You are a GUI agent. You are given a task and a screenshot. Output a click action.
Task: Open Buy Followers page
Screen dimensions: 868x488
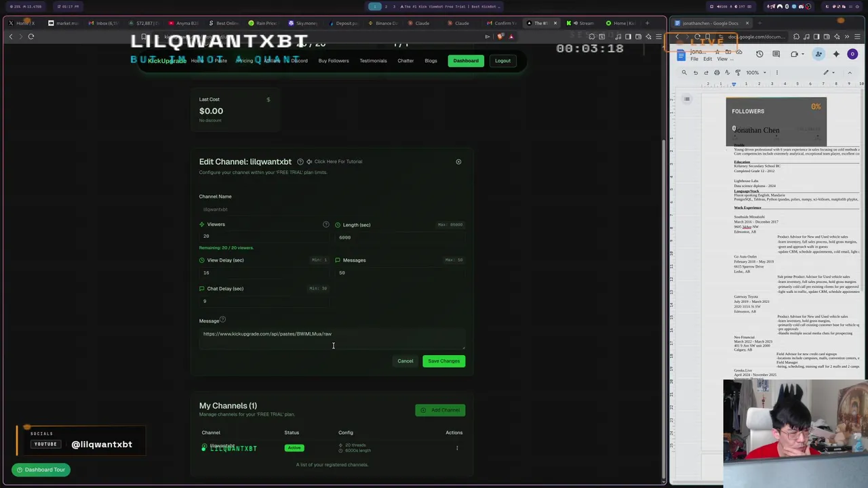[334, 61]
